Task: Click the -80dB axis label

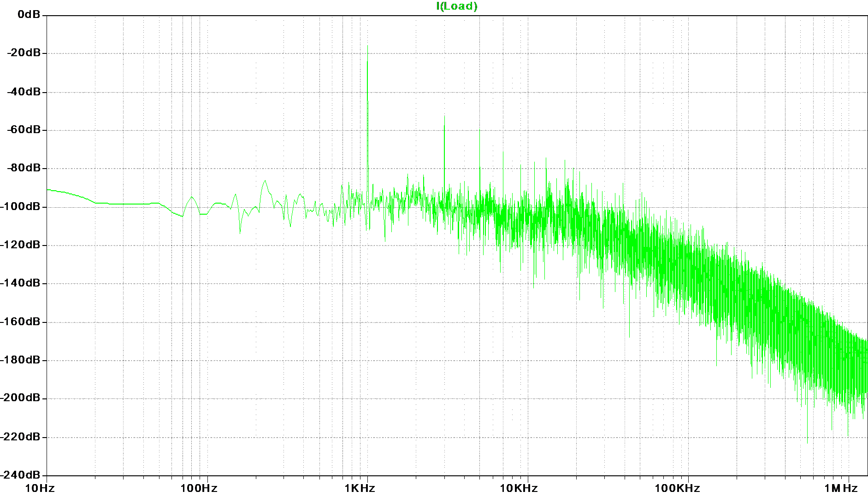Action: (24, 168)
